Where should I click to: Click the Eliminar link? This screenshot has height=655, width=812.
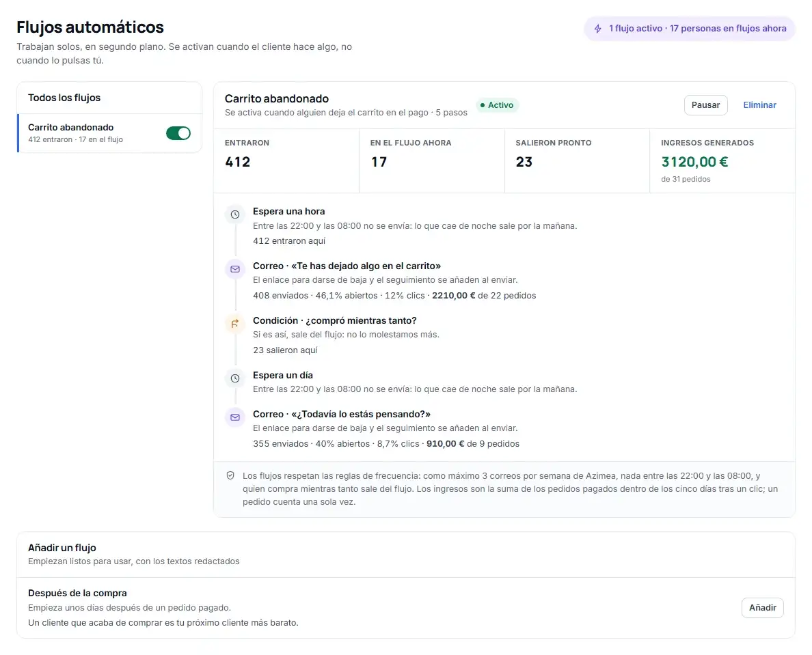[x=759, y=105]
